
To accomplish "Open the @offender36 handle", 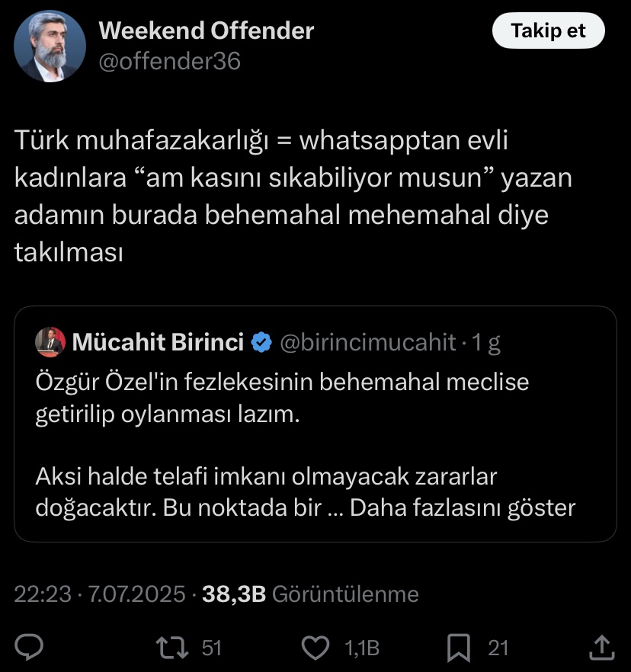I will [x=170, y=61].
